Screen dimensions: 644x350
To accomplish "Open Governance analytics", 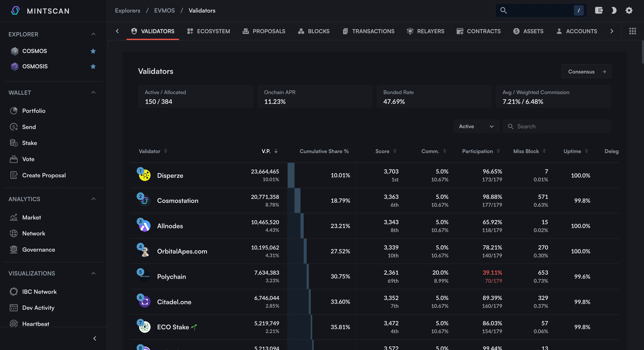I will tap(39, 250).
